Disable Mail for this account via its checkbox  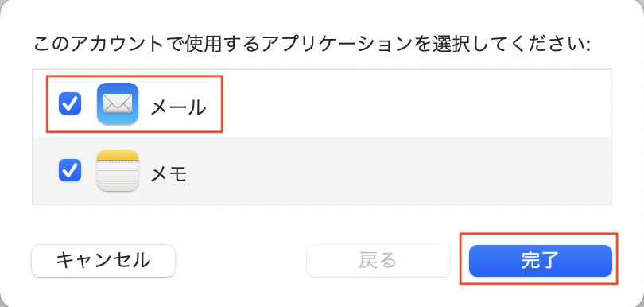(x=70, y=103)
